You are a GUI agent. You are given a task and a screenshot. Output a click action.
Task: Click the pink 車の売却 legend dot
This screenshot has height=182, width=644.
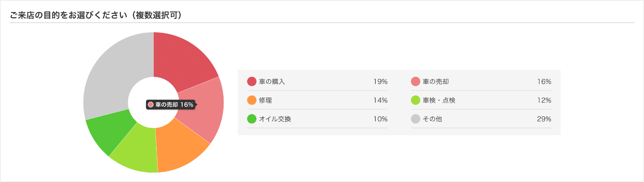coord(415,81)
